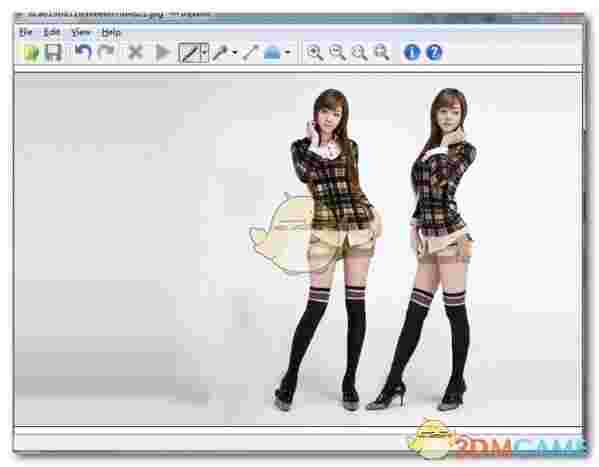
Task: Click the third magnifier zoom icon
Action: point(359,53)
